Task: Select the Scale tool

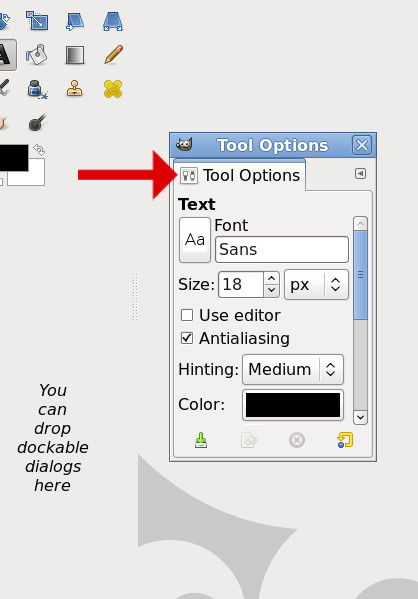Action: click(x=37, y=21)
